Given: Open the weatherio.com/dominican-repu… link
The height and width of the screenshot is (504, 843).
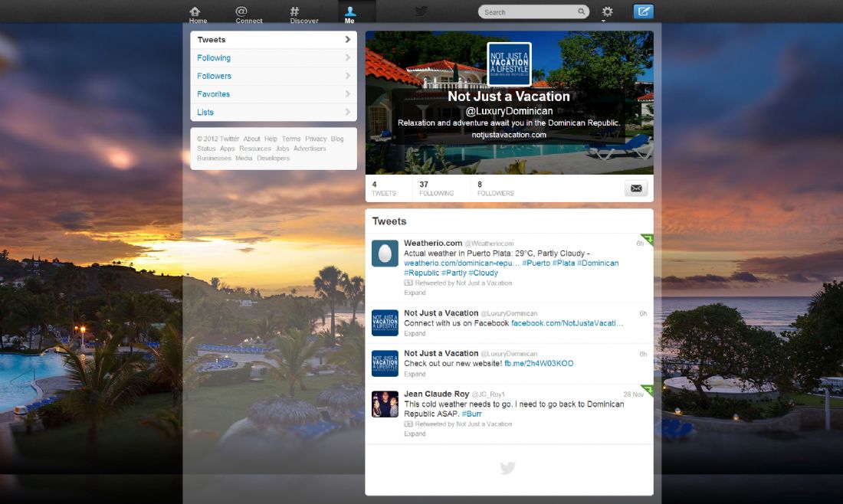Looking at the screenshot, I should coord(461,263).
